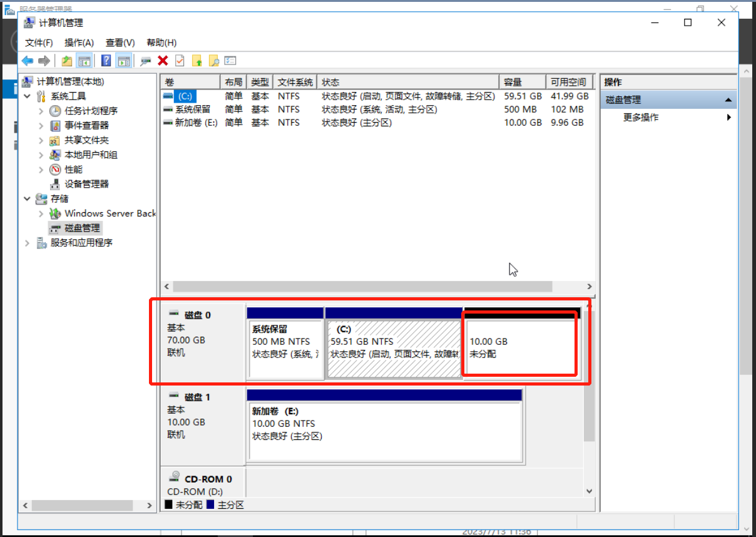Open the 操作(A) menu
The image size is (756, 537).
coord(79,43)
